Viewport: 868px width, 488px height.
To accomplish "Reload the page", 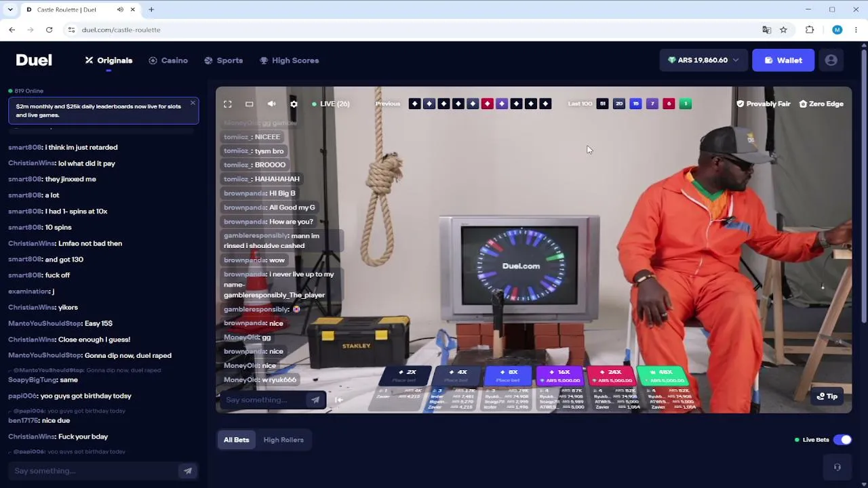I will click(49, 30).
